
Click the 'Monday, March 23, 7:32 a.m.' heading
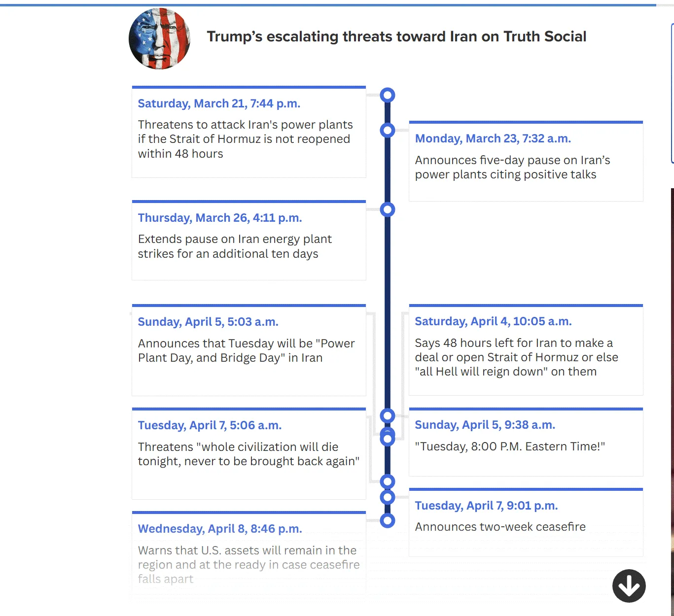[493, 138]
